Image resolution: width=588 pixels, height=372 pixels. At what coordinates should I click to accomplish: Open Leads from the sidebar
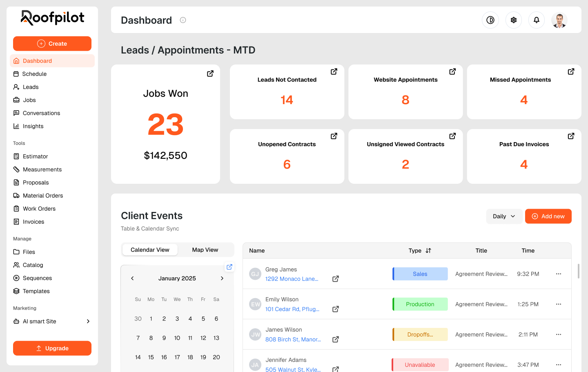point(52,87)
